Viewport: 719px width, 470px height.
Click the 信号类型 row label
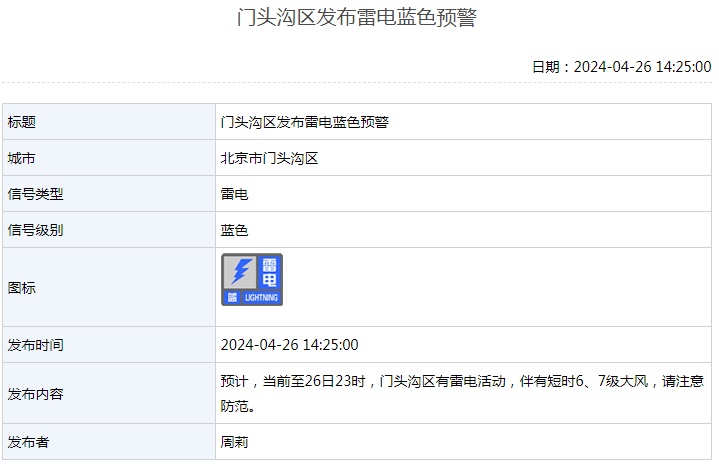(x=36, y=194)
